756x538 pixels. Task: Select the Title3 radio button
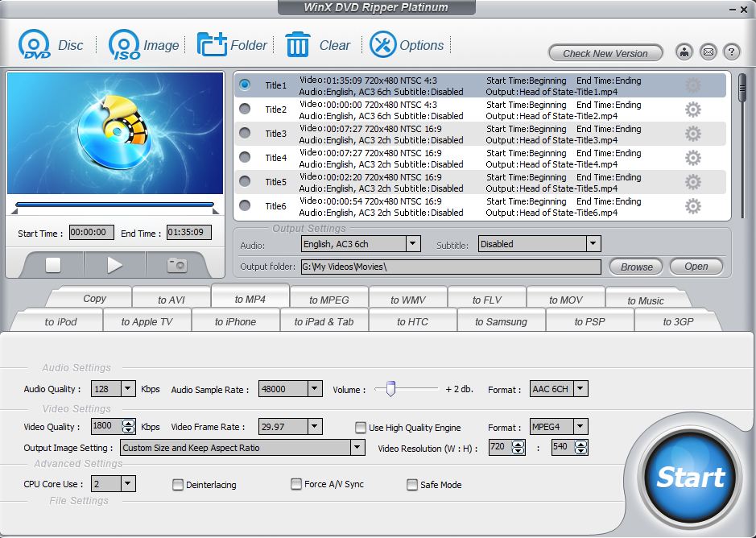pyautogui.click(x=245, y=133)
